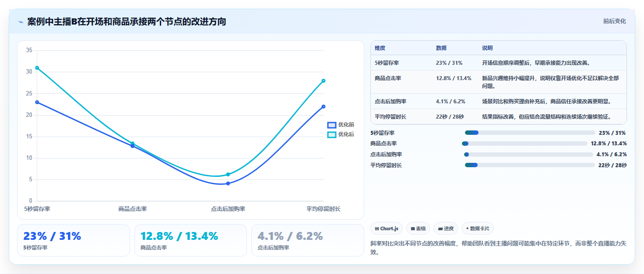
Task: Click the 优化前 data point at 5秒留存率
Action: pos(37,102)
